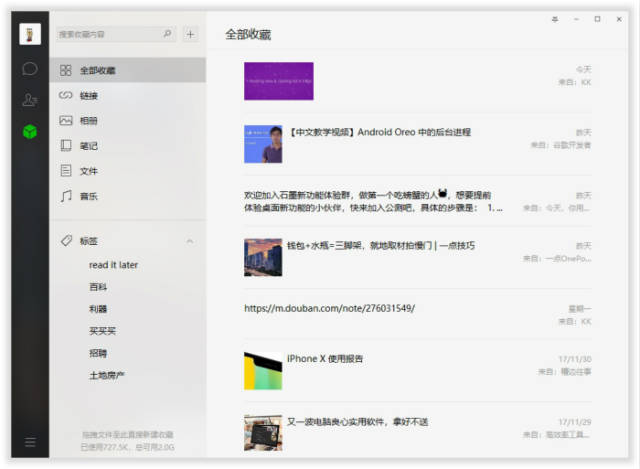Minimize the WeChat window

(x=576, y=19)
